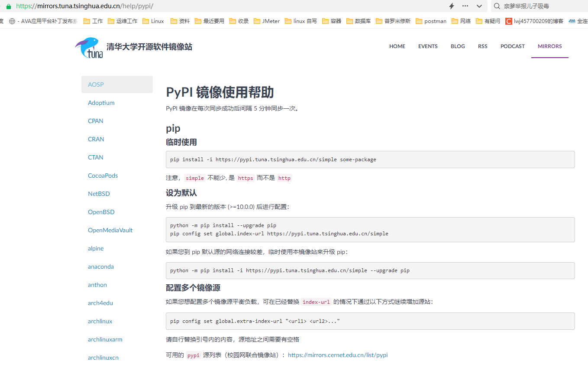Open the 运维工作 bookmark folder
Image resolution: width=588 pixels, height=371 pixels.
click(x=123, y=21)
